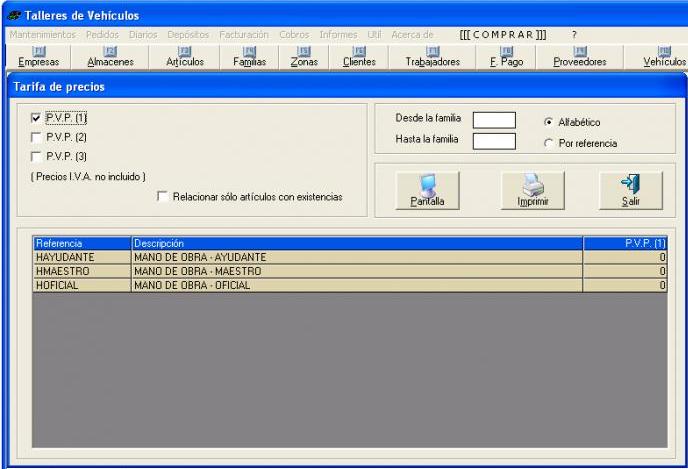Select the Alfabético sort option
Image resolution: width=688 pixels, height=469 pixels.
tap(548, 122)
